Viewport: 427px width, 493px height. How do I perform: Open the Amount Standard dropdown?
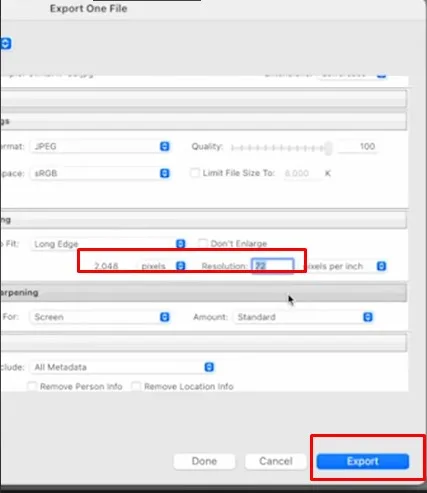(303, 317)
